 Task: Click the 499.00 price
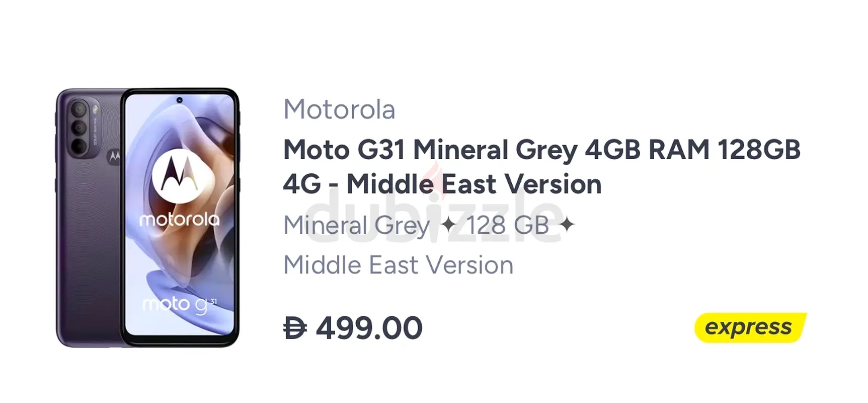tap(369, 328)
